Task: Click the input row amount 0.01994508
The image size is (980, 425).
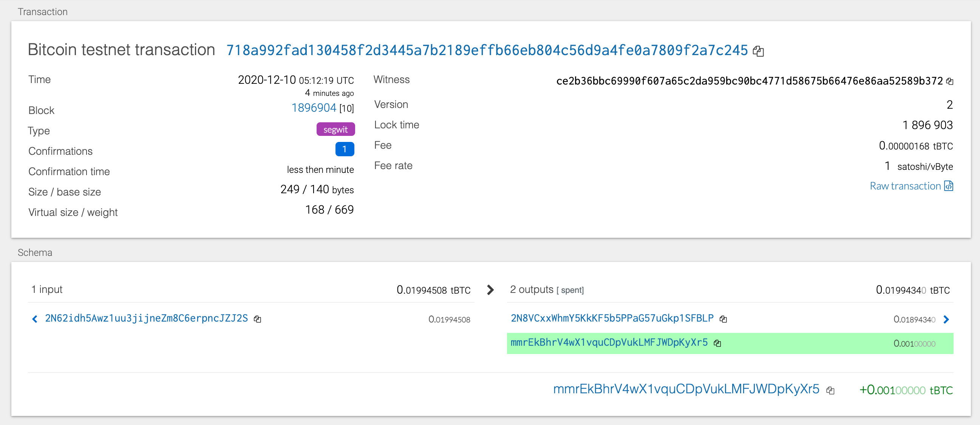Action: point(449,319)
